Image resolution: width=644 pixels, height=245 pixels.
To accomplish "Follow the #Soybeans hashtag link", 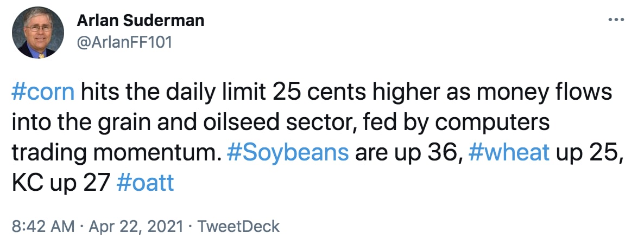I will tap(287, 153).
